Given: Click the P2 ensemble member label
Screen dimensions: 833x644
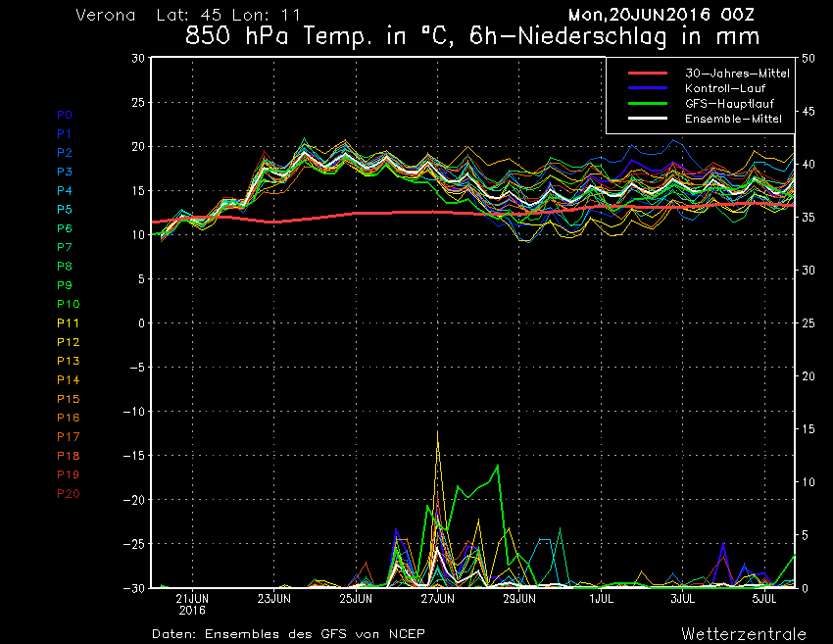Looking at the screenshot, I should coord(65,153).
